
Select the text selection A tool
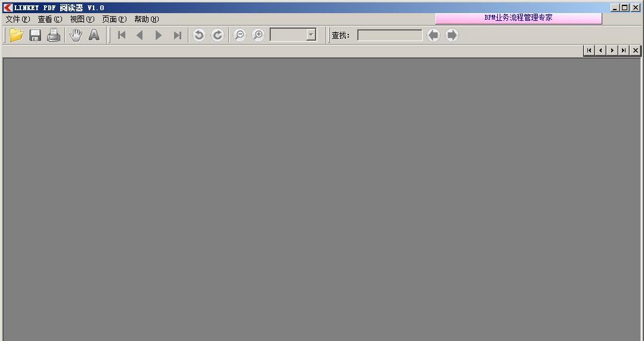[x=94, y=35]
